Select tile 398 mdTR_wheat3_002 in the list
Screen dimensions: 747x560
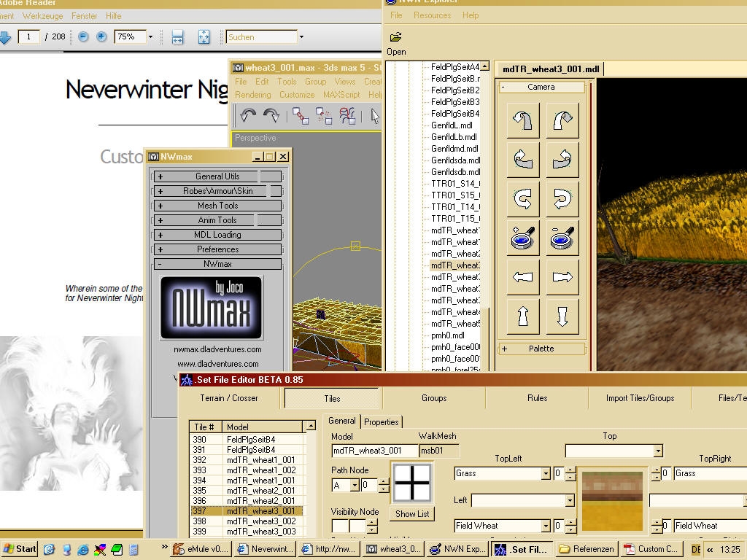point(247,521)
